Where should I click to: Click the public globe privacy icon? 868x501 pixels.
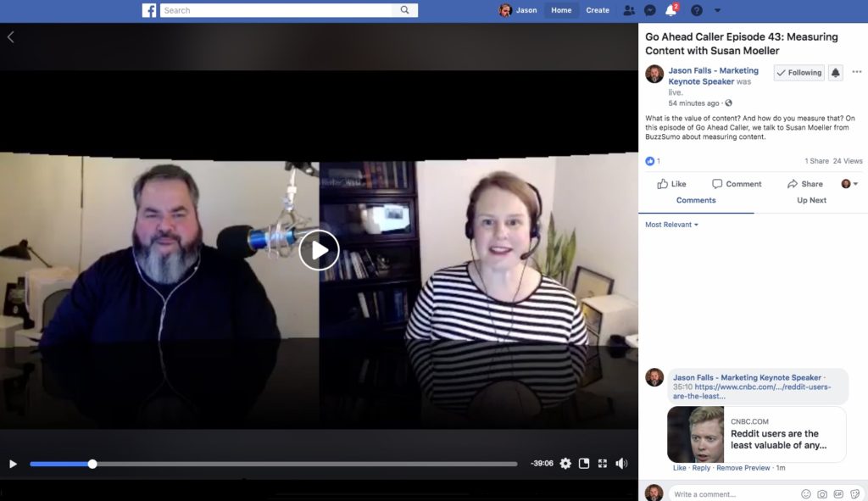(728, 103)
